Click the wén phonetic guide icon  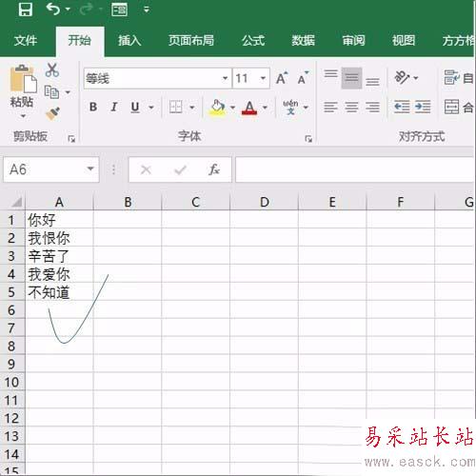point(290,107)
